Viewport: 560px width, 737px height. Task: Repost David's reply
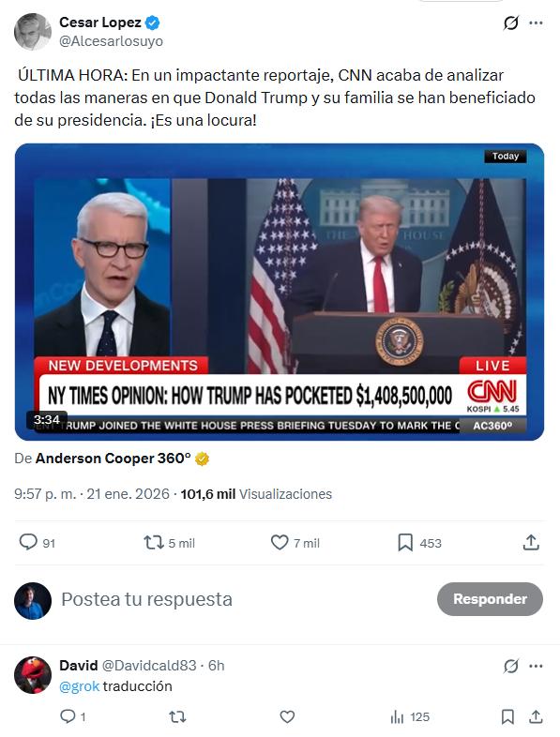pyautogui.click(x=177, y=716)
